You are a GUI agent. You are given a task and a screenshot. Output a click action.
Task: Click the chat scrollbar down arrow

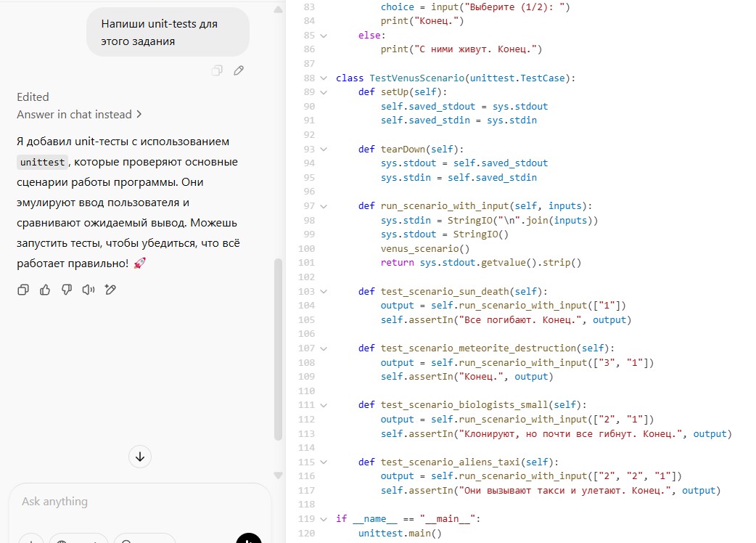click(x=278, y=475)
